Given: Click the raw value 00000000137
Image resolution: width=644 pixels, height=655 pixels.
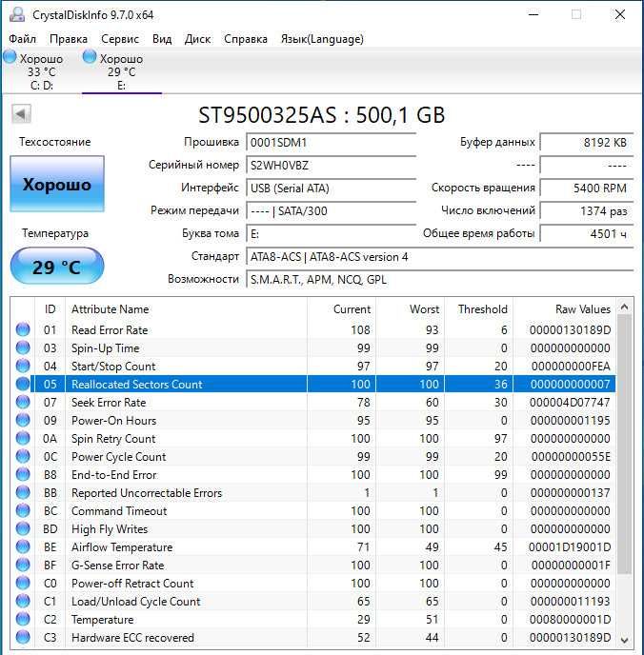Looking at the screenshot, I should point(570,493).
